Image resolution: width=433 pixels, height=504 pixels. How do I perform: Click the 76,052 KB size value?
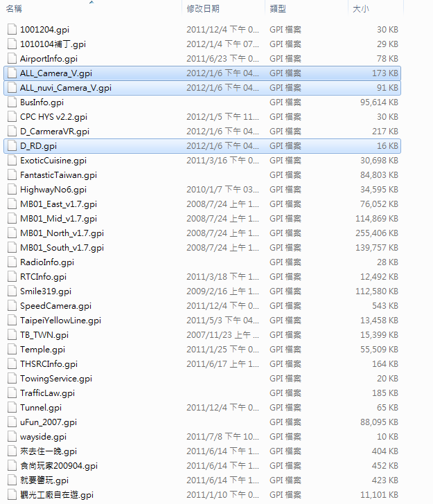[x=379, y=204]
